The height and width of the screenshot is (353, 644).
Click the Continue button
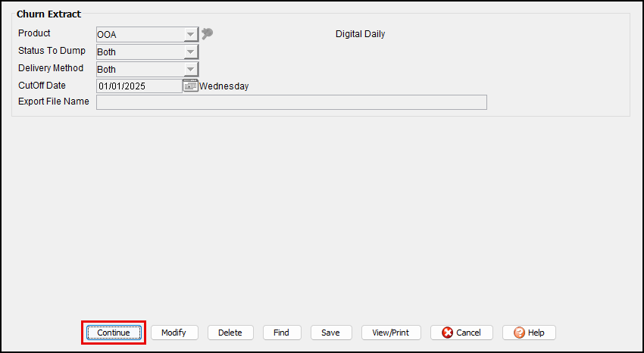pos(114,333)
